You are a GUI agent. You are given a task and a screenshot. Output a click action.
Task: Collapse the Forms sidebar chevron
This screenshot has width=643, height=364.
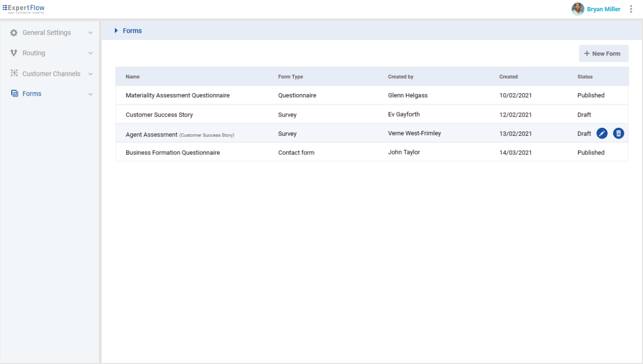[x=90, y=94]
